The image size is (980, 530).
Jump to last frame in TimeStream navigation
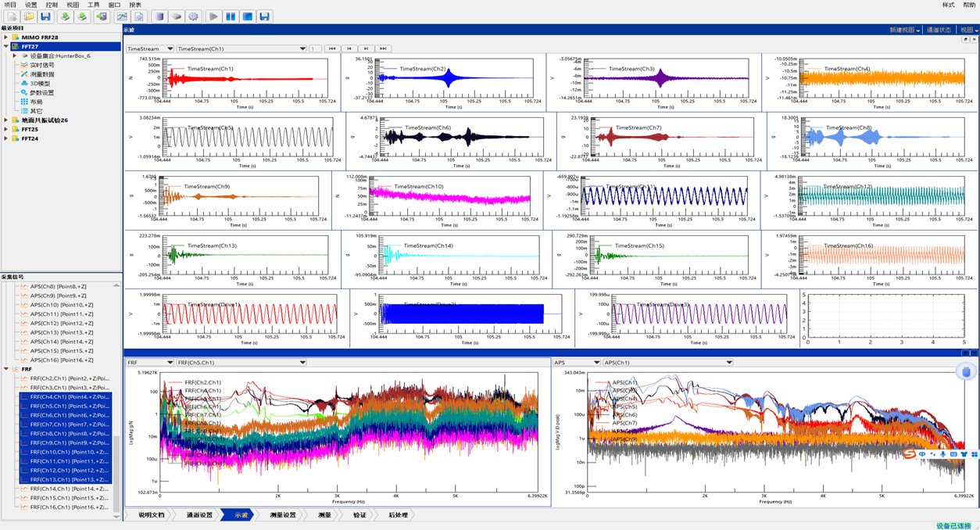[383, 48]
